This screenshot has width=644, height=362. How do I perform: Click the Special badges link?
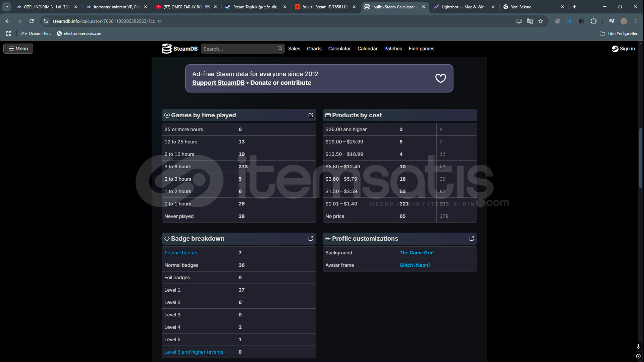(x=181, y=253)
